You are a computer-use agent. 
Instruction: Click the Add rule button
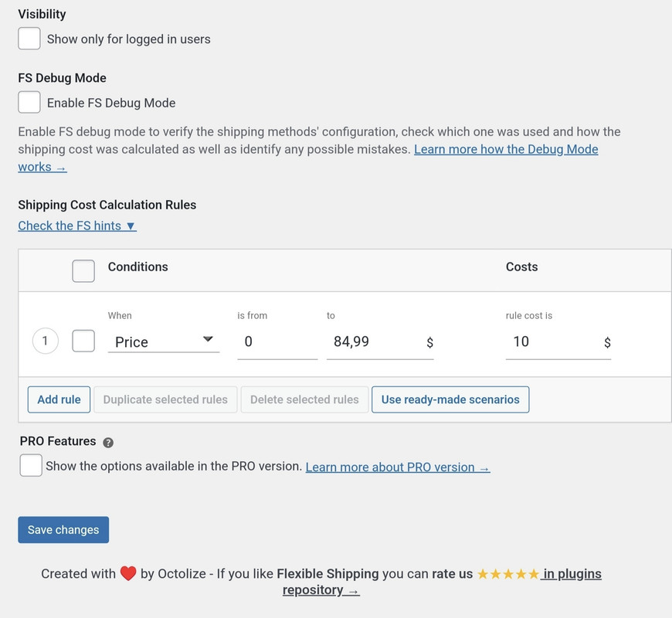[x=59, y=399]
